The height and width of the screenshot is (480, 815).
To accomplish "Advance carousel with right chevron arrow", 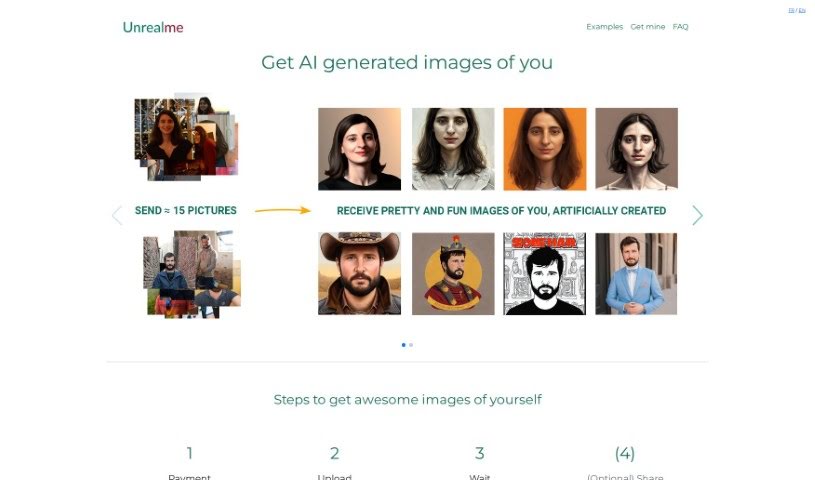I will coord(698,215).
